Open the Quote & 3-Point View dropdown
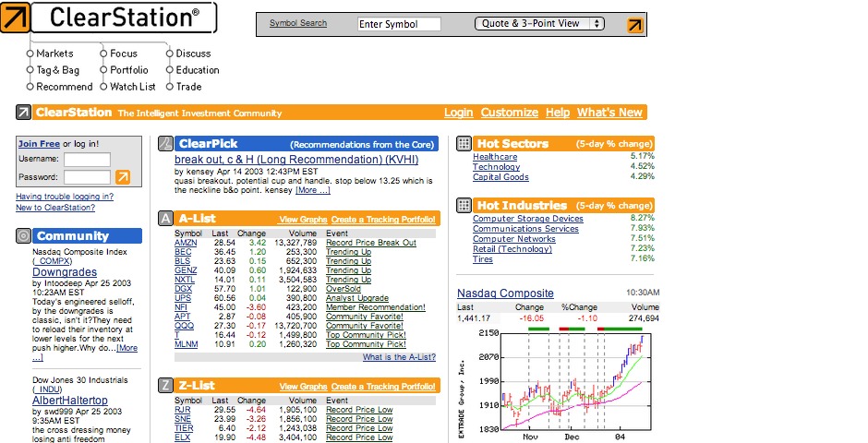 point(540,24)
